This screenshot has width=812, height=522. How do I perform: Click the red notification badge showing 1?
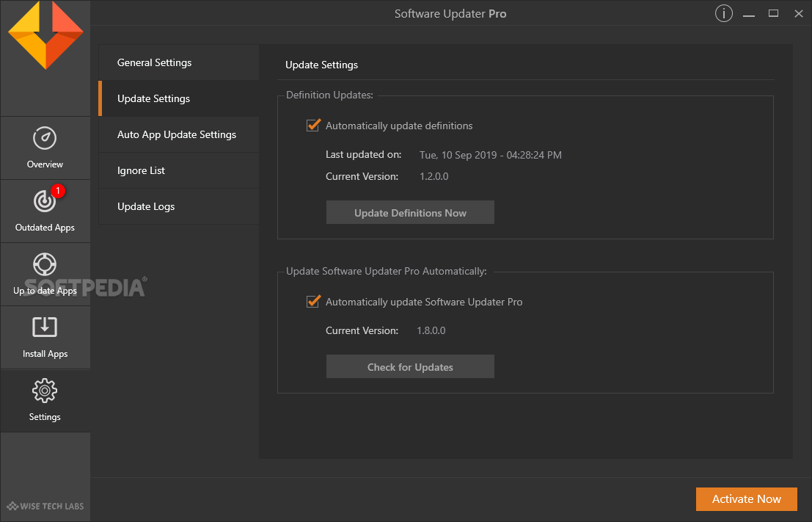pyautogui.click(x=58, y=191)
